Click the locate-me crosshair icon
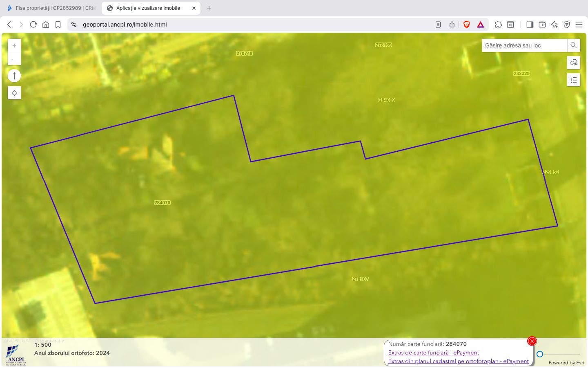Image resolution: width=588 pixels, height=368 pixels. [x=14, y=93]
